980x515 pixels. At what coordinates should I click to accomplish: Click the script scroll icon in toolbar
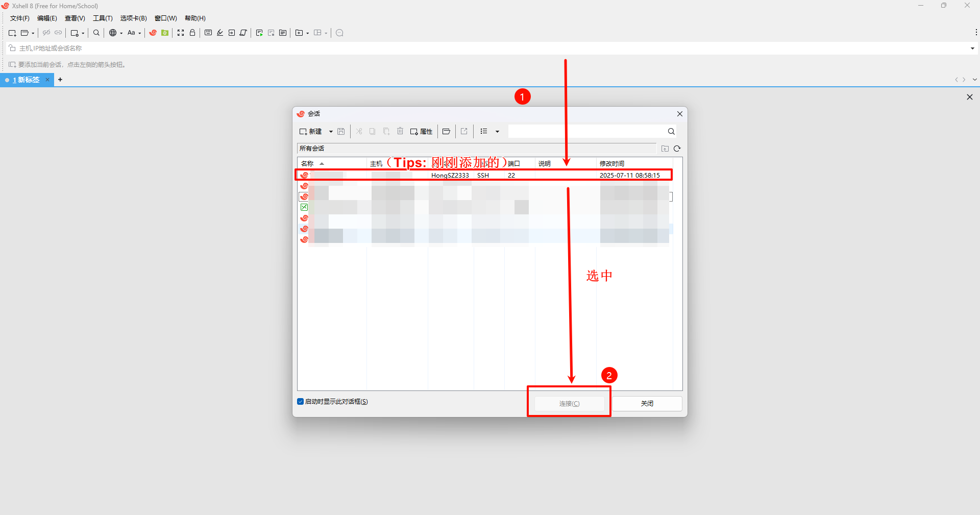click(243, 33)
